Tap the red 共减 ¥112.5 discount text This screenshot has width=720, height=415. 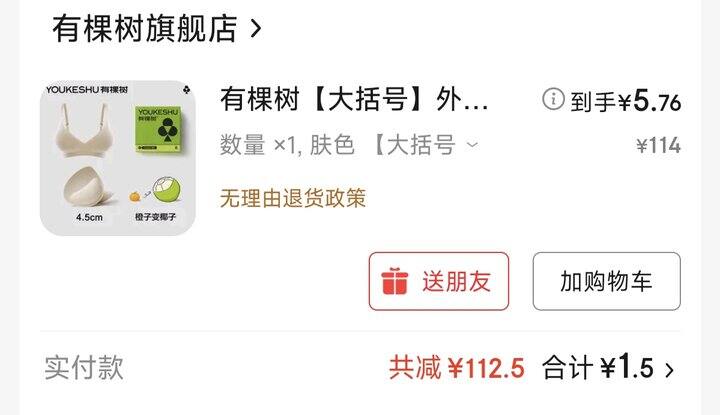point(457,368)
